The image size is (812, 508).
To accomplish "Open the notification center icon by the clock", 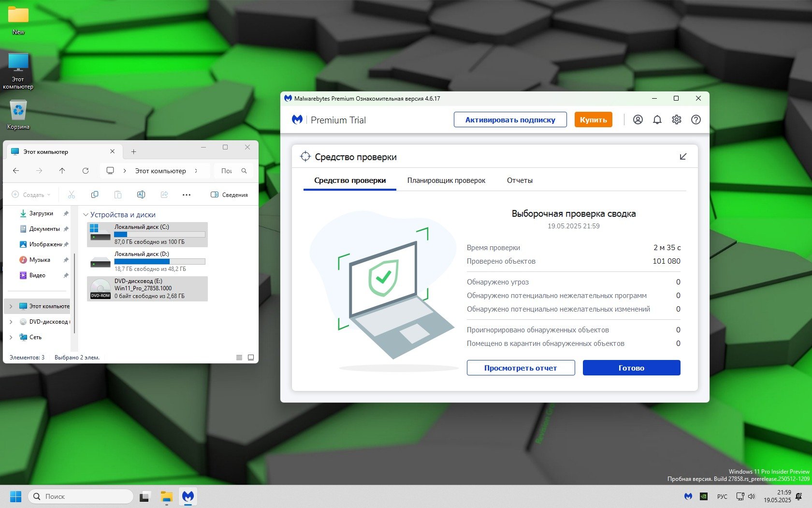I will coord(799,496).
